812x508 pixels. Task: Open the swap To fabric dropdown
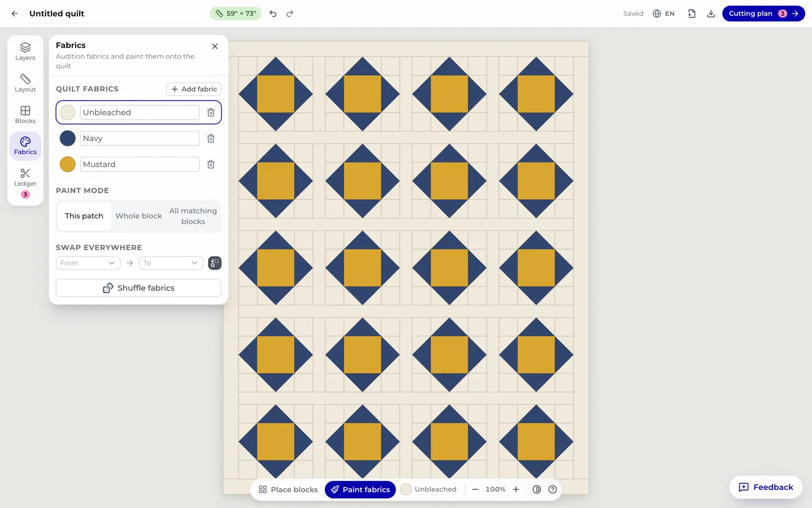tap(171, 263)
